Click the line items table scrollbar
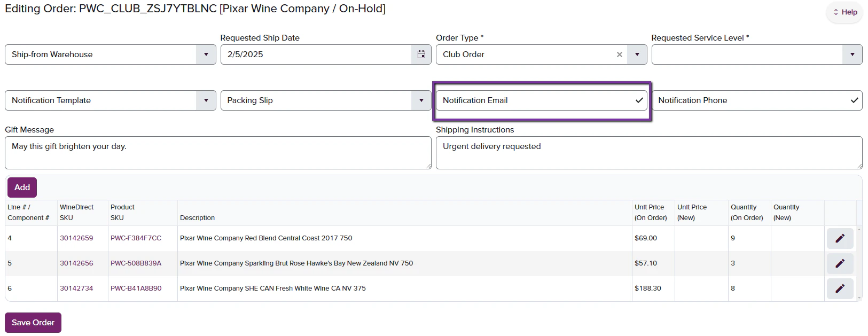 pyautogui.click(x=859, y=263)
